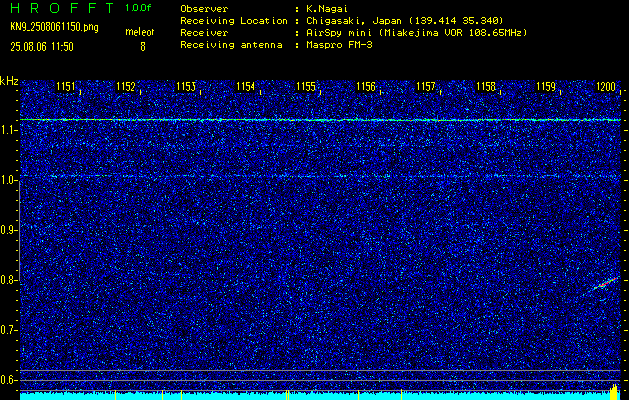Click the version label 1.00f
The width and height of the screenshot is (629, 400).
coord(138,8)
